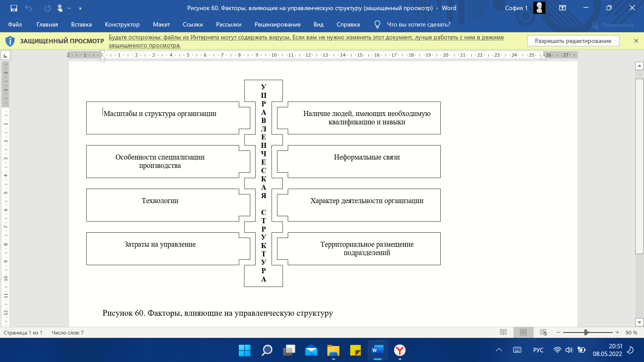
Task: Switch to the Конструктор tab
Action: tap(122, 24)
